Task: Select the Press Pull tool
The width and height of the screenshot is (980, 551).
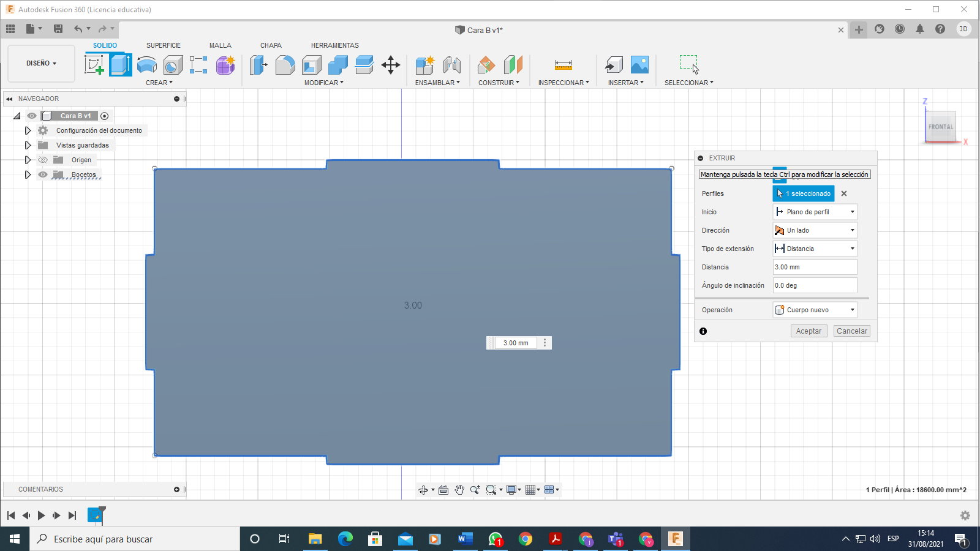Action: (258, 64)
